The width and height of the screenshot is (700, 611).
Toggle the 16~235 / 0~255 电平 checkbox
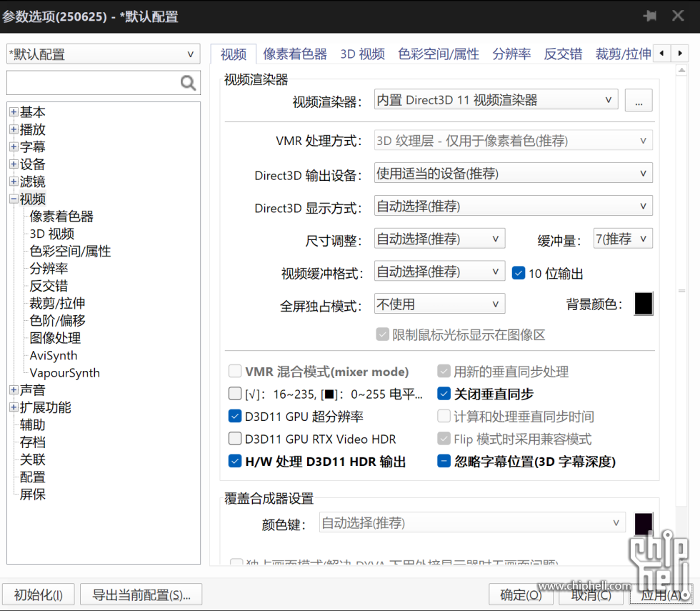(235, 394)
